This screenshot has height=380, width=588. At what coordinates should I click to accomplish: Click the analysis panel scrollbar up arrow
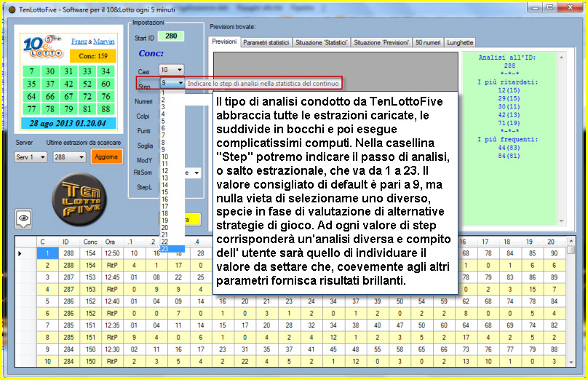561,58
